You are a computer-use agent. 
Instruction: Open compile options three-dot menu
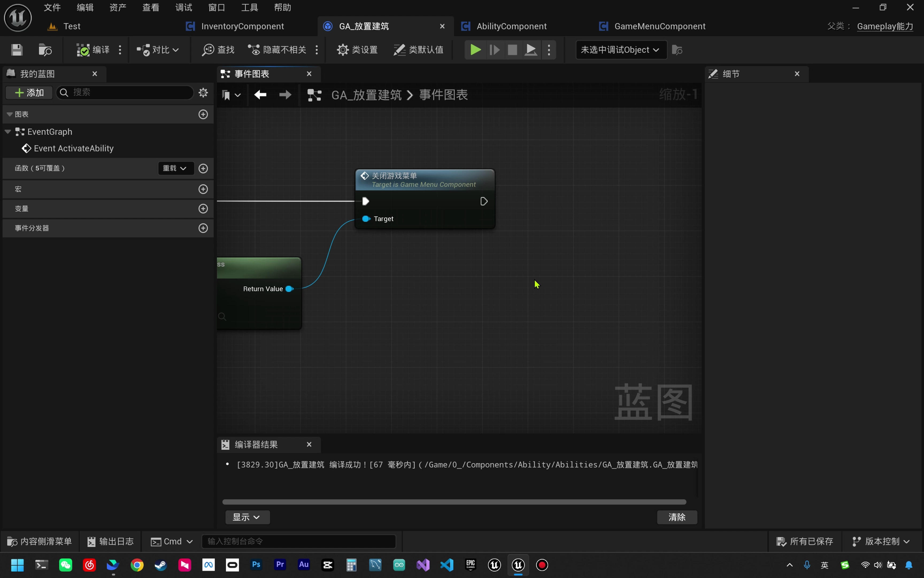[x=120, y=50]
